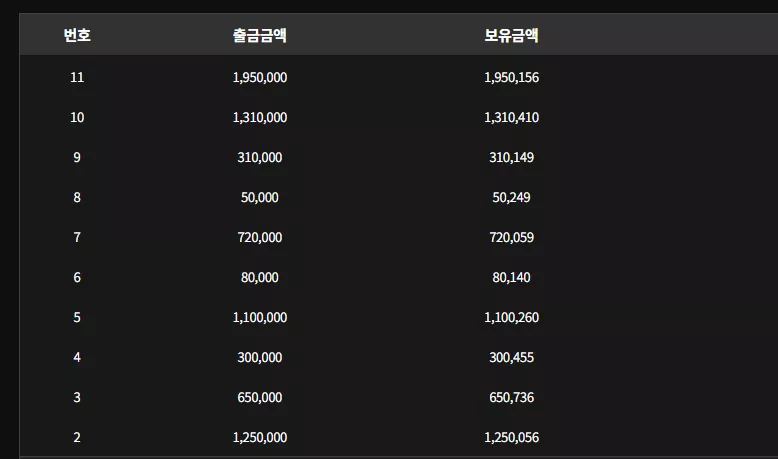Click balance value 1,100,260
Viewport: 778px width, 459px height.
point(511,318)
